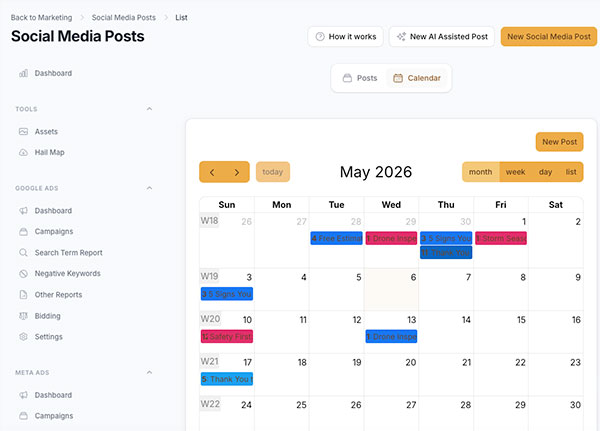Select day 6 in the calendar
Image resolution: width=600 pixels, height=431 pixels.
(x=413, y=277)
